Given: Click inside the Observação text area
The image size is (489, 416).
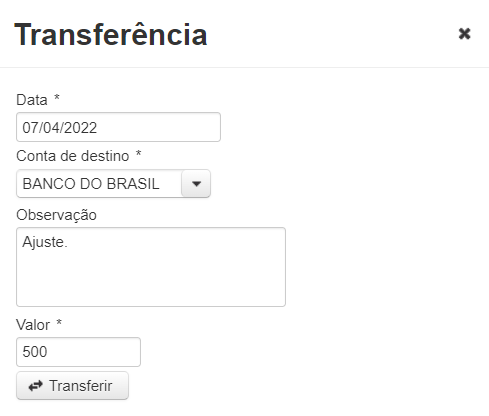Looking at the screenshot, I should tap(151, 267).
